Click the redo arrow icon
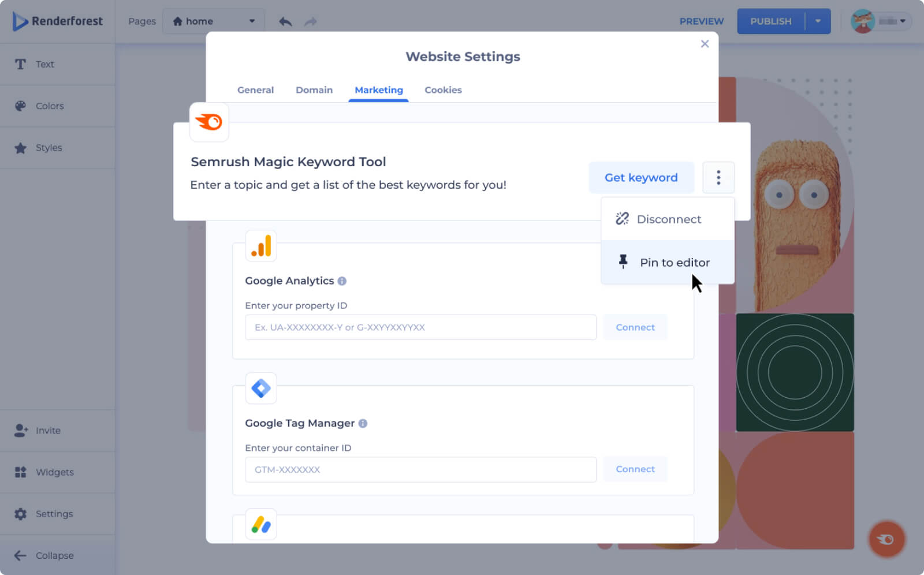 point(311,21)
